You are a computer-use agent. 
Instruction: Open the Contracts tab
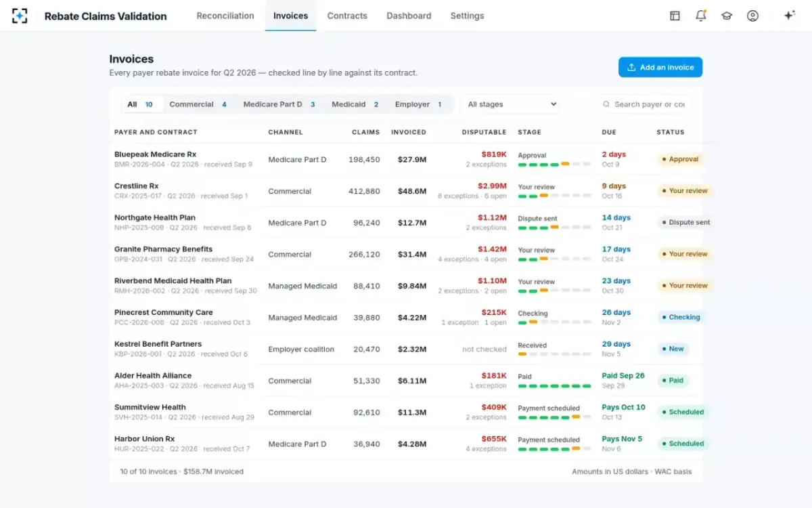tap(347, 16)
